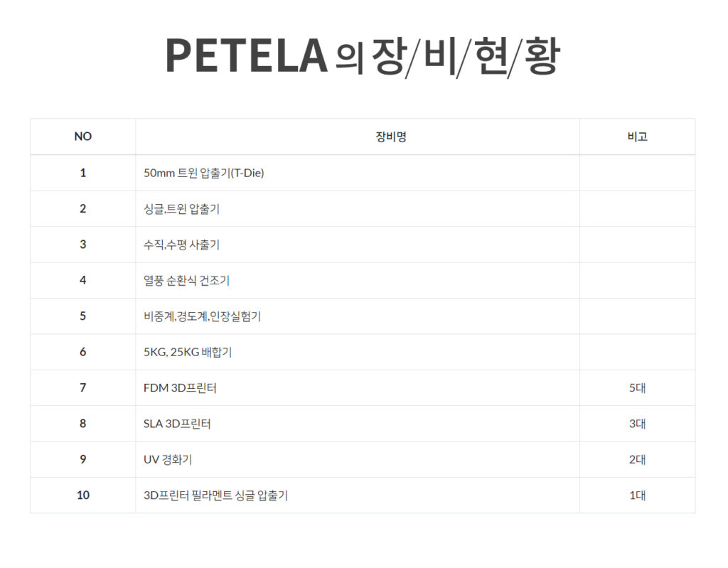Click the 5대 remark for FDM printers
The height and width of the screenshot is (568, 728).
point(637,388)
